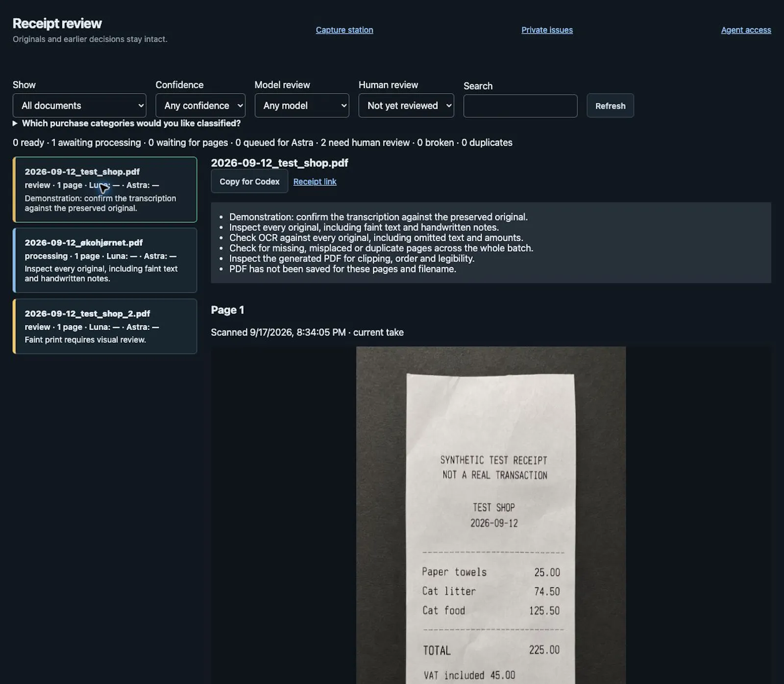Viewport: 784px width, 684px height.
Task: Open the Show documents dropdown
Action: [x=79, y=105]
